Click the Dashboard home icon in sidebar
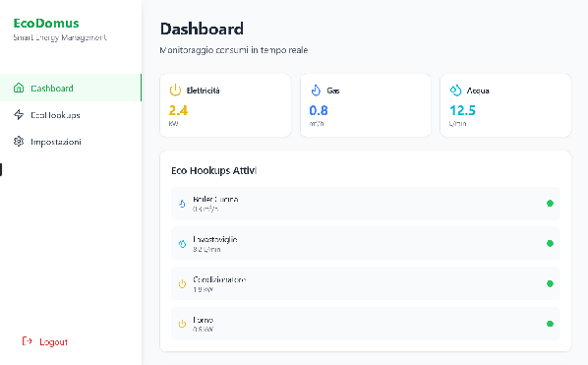588x365 pixels. pyautogui.click(x=19, y=88)
